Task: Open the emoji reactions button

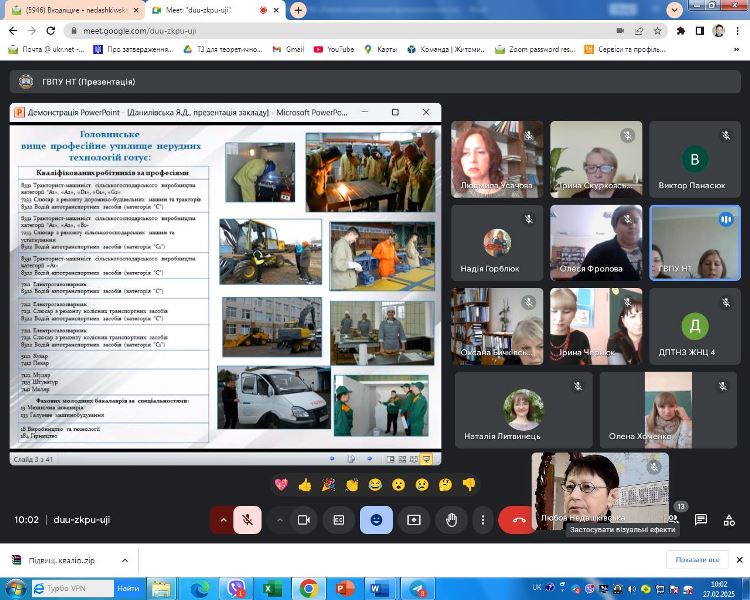Action: 376,520
